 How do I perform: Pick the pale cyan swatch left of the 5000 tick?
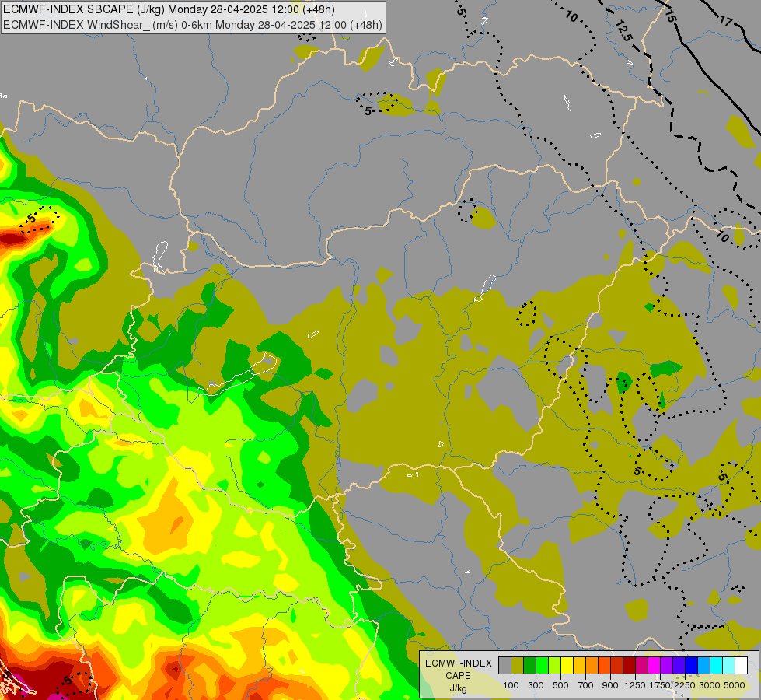click(x=729, y=665)
